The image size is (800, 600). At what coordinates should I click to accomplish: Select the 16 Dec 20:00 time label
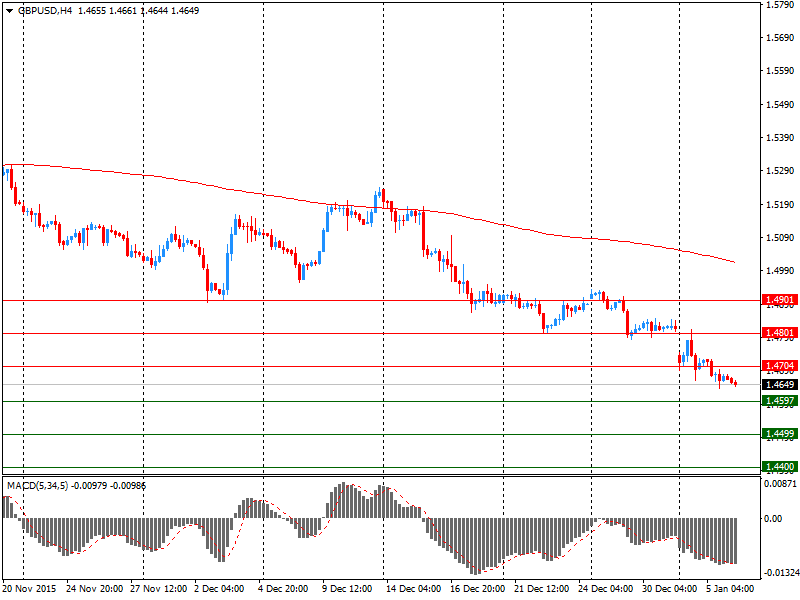pos(478,588)
